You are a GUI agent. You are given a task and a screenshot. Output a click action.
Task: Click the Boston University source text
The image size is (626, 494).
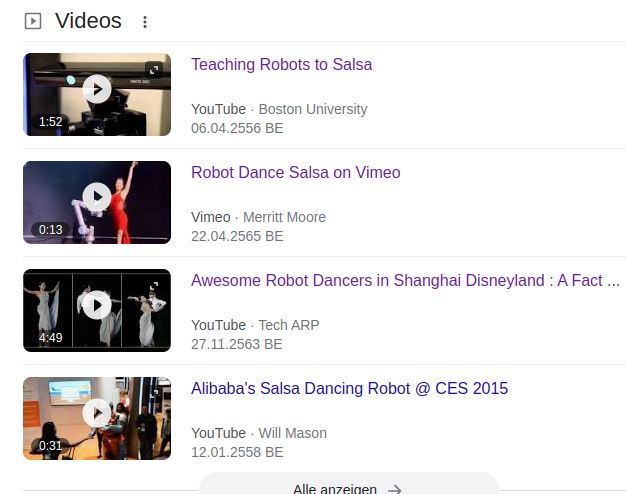click(x=313, y=109)
